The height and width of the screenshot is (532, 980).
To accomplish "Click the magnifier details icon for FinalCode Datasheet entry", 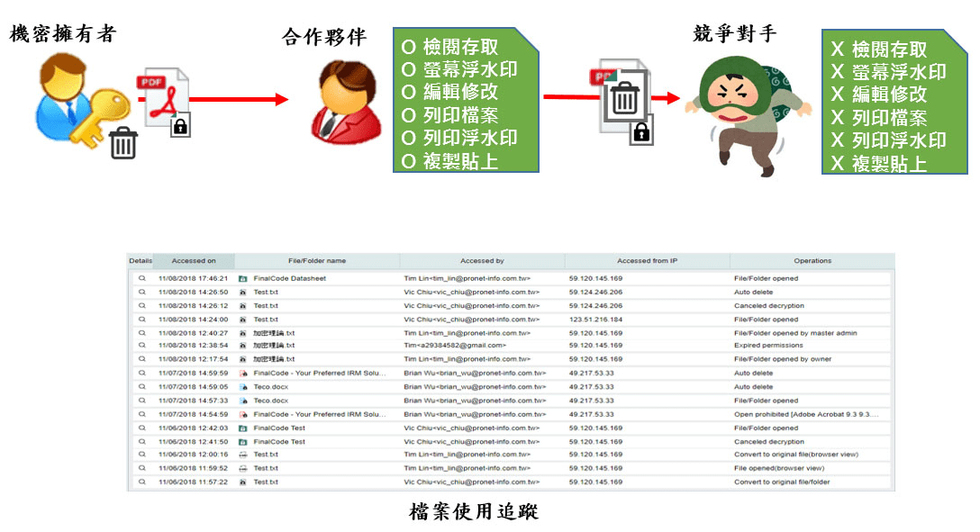I will 143,277.
